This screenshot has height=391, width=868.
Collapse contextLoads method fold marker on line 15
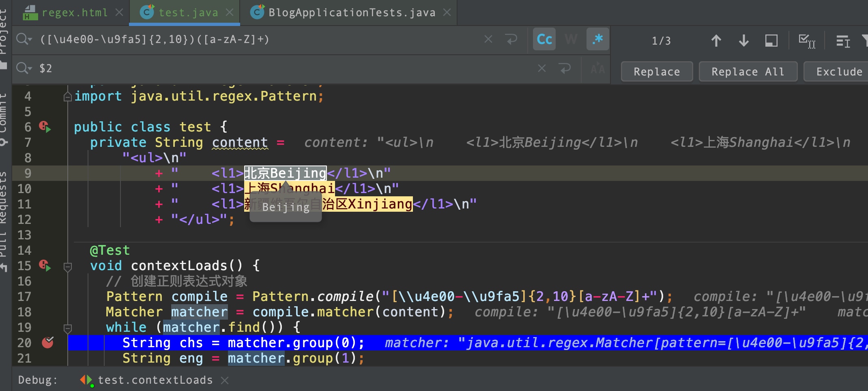tap(68, 266)
